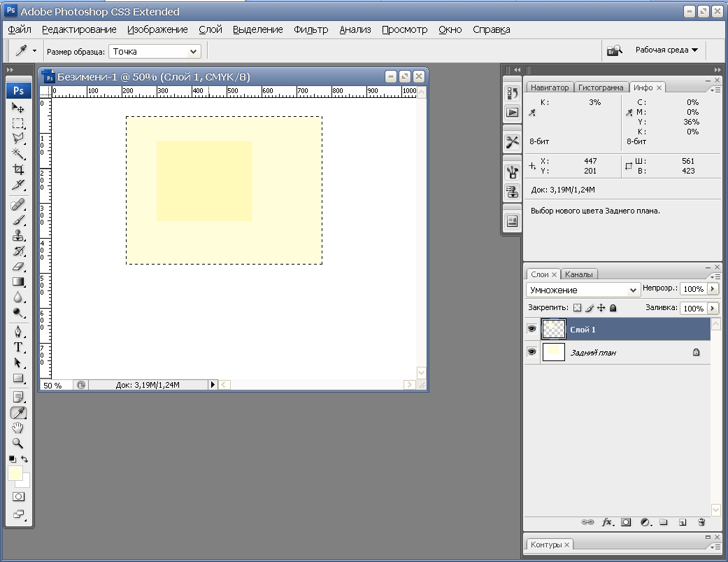Select the Eyedropper tool in toolbox
This screenshot has height=562, width=728.
point(18,412)
